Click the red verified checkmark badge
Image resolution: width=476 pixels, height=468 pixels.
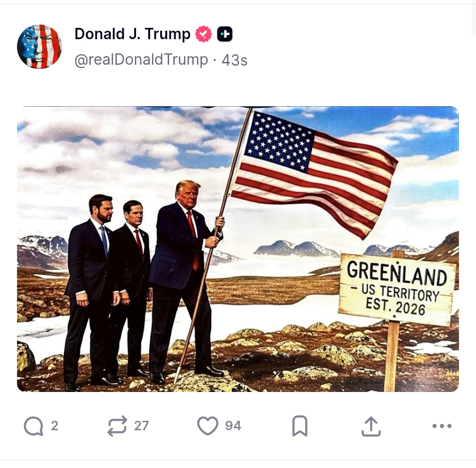[204, 34]
